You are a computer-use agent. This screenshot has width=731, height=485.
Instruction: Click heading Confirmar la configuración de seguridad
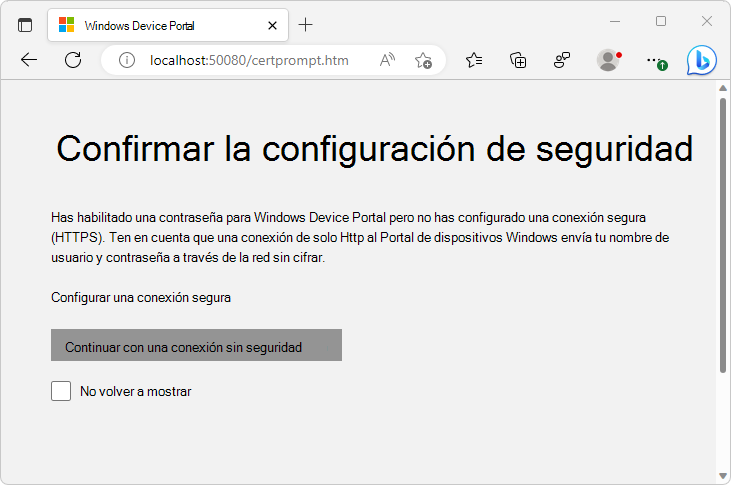tap(374, 149)
